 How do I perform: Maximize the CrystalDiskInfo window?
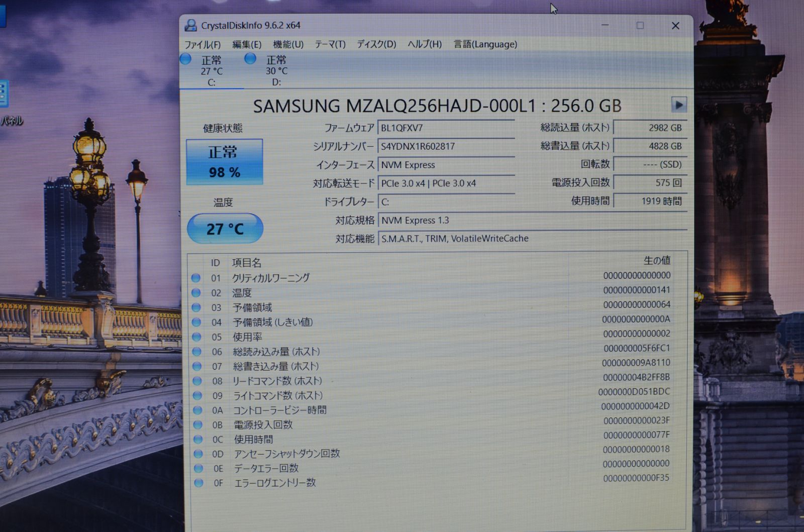click(x=640, y=25)
